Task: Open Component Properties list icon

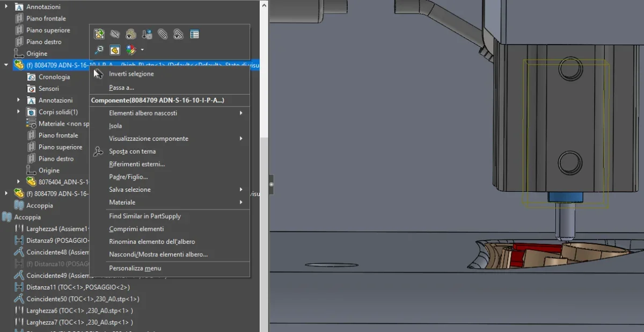Action: pyautogui.click(x=194, y=34)
